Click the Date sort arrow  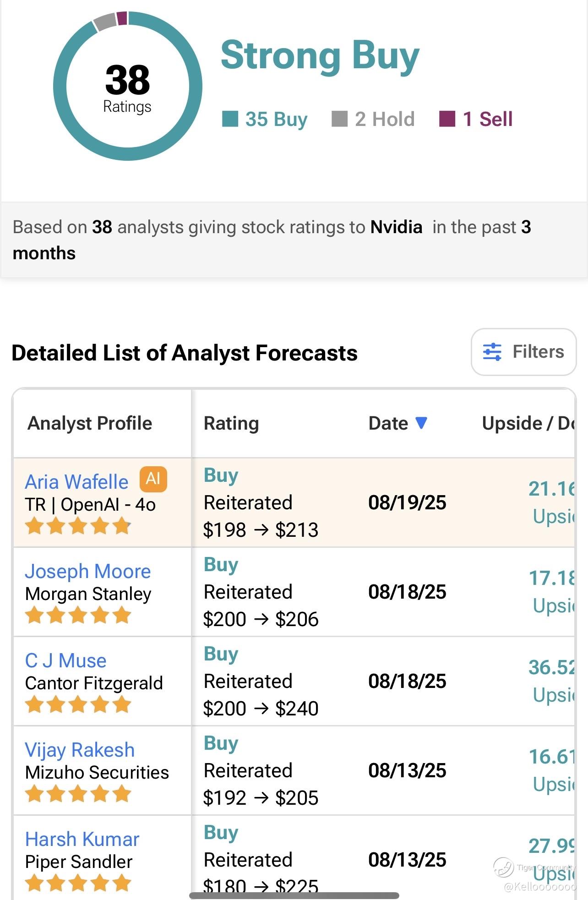421,422
